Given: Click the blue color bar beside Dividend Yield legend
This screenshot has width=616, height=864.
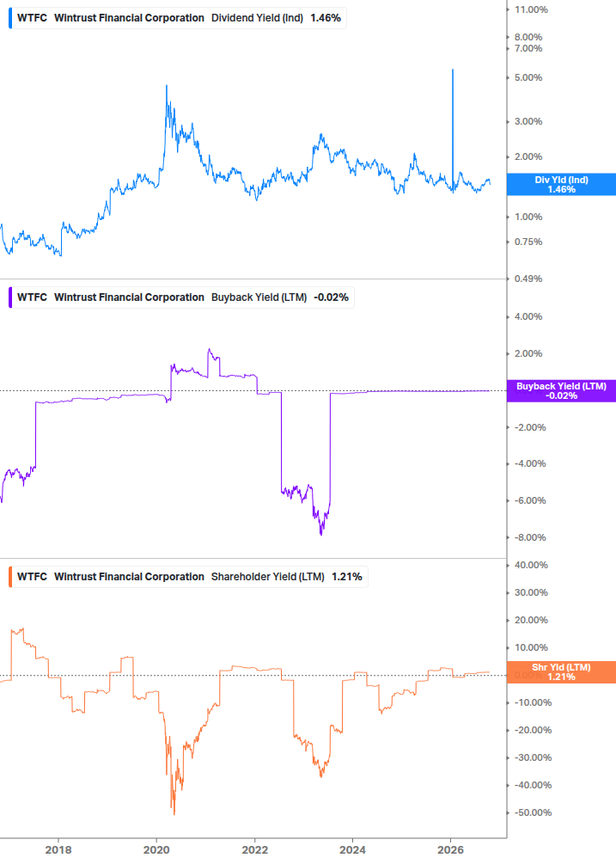Looking at the screenshot, I should [10, 18].
